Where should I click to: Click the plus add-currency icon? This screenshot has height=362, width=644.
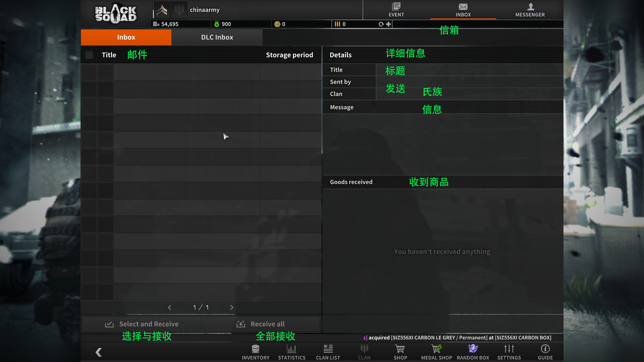pos(388,24)
